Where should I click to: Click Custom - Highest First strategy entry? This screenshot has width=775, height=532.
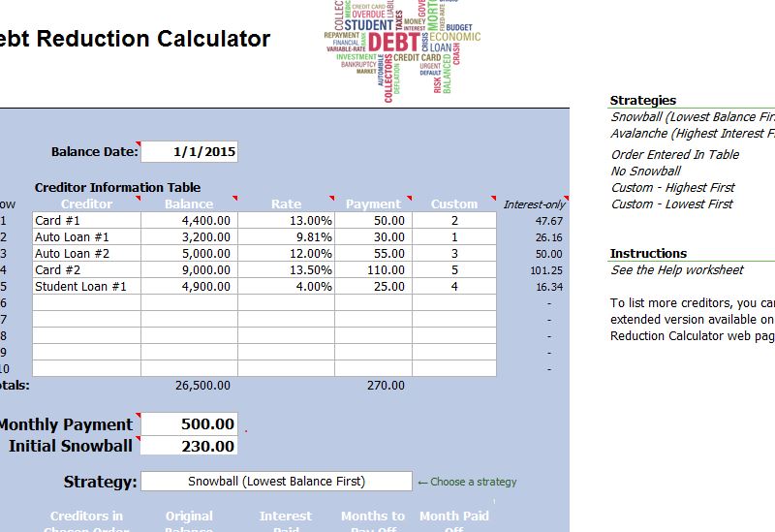672,188
